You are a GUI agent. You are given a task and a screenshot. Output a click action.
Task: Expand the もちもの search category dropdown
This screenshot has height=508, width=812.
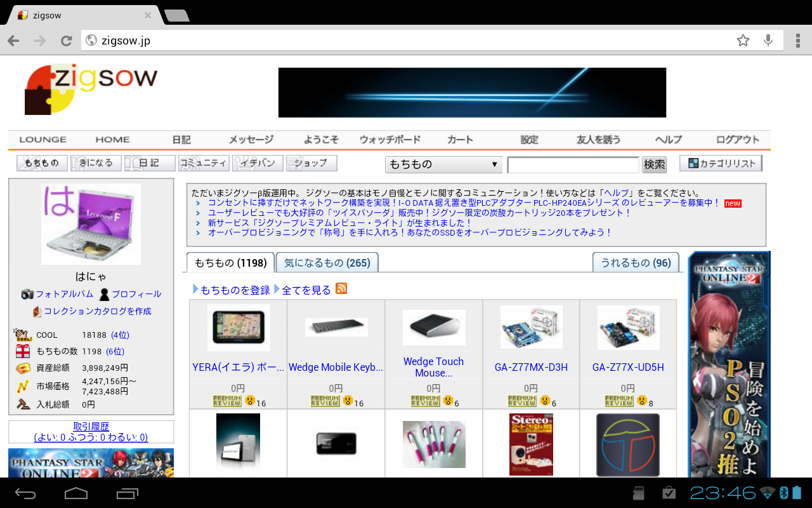pos(443,164)
